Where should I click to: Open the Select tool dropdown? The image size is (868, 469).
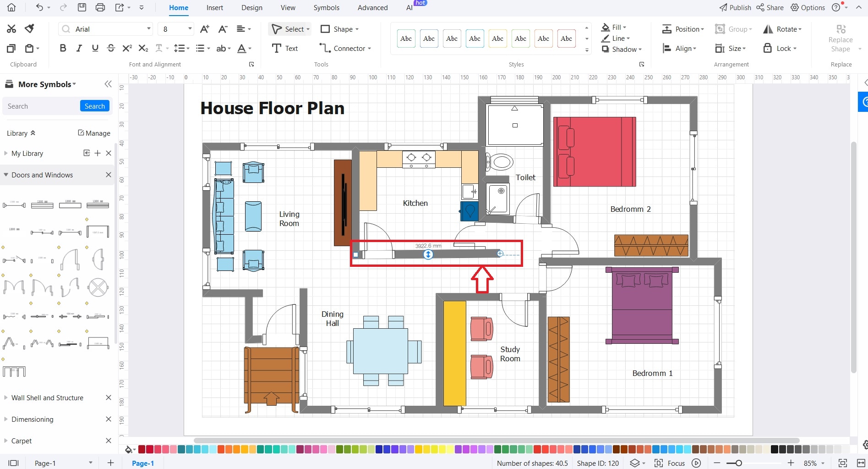[308, 29]
